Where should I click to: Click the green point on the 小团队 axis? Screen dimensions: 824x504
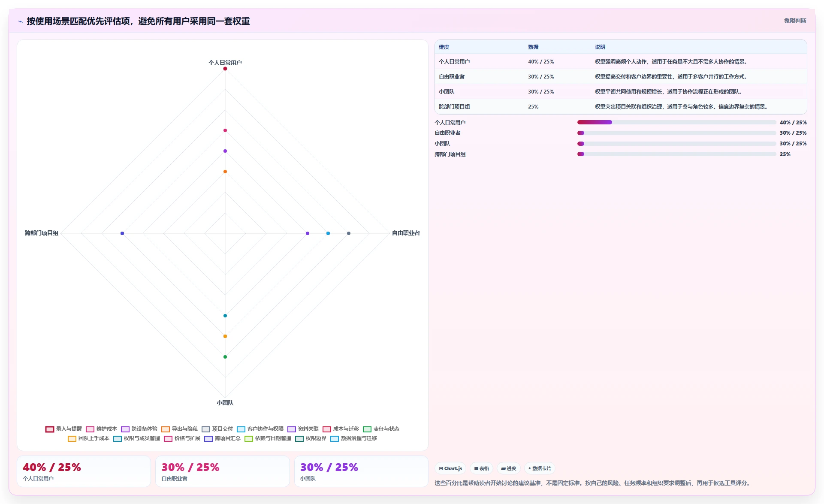pos(225,357)
